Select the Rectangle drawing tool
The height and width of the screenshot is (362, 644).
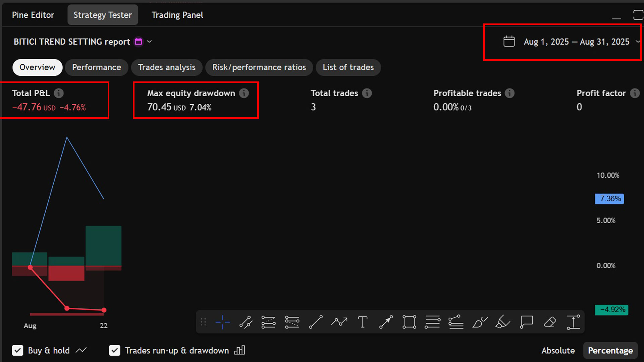coord(409,322)
